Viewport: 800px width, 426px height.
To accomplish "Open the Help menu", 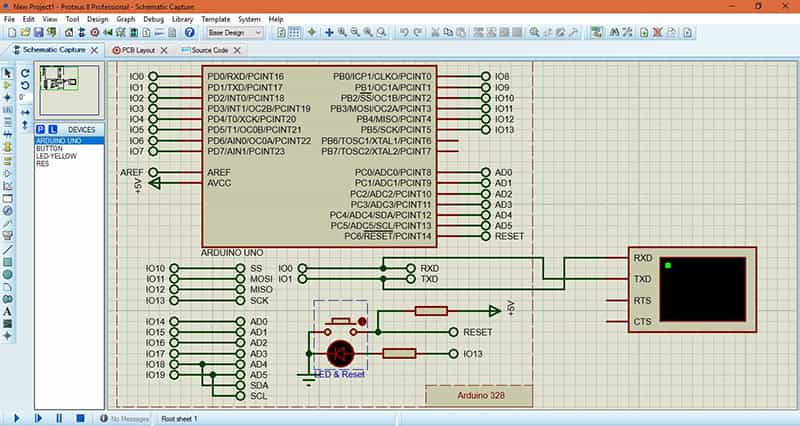I will tap(276, 19).
